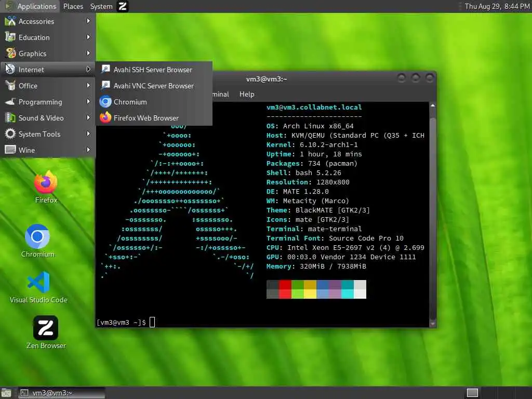Image resolution: width=532 pixels, height=399 pixels.
Task: Click the Programming category icon
Action: pyautogui.click(x=10, y=101)
